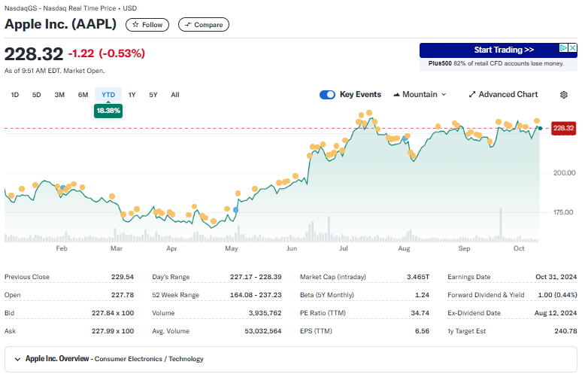Click the Oct label on the chart axis
The width and height of the screenshot is (588, 377).
519,248
